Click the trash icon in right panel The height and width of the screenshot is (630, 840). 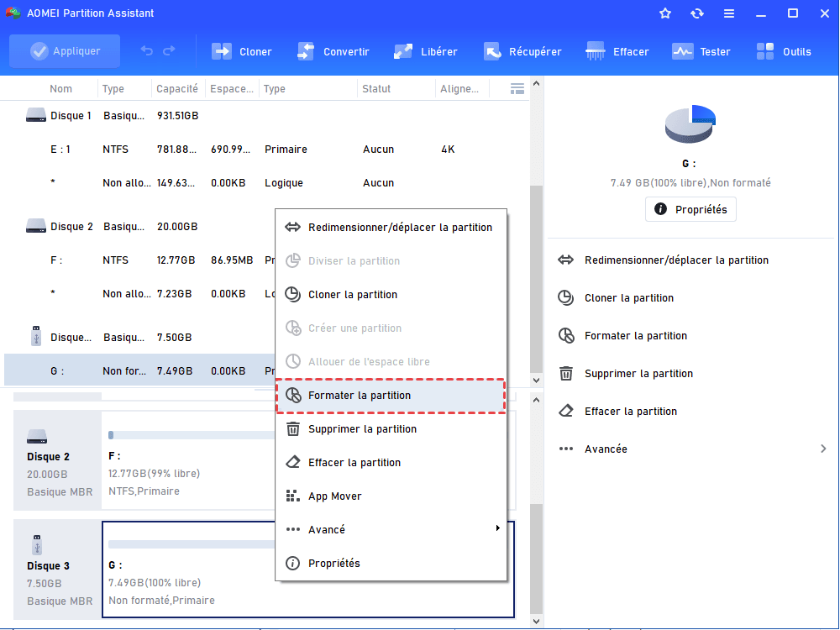(x=565, y=374)
